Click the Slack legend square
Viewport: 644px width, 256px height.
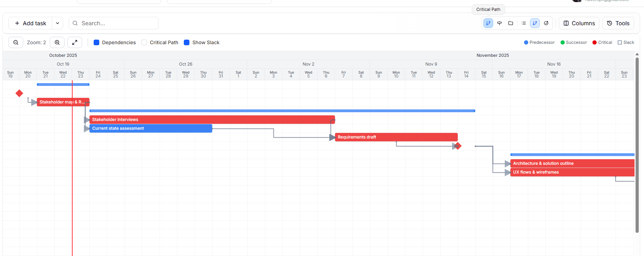(620, 42)
